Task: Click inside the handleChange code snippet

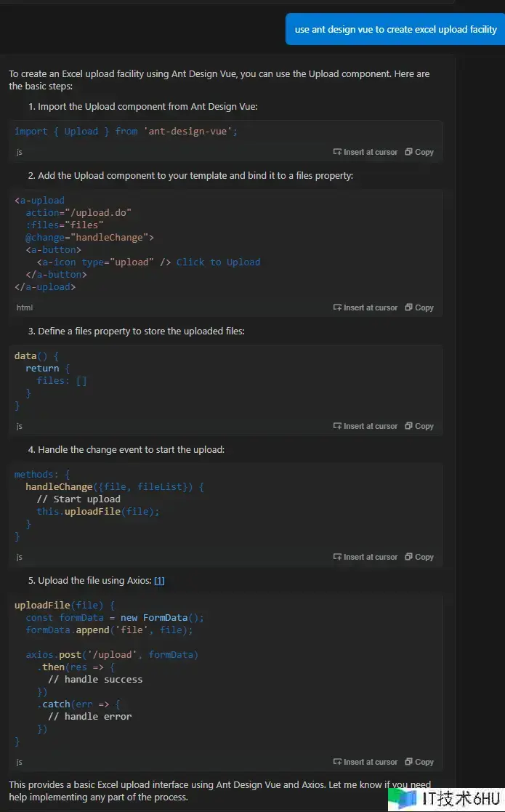Action: pos(109,499)
